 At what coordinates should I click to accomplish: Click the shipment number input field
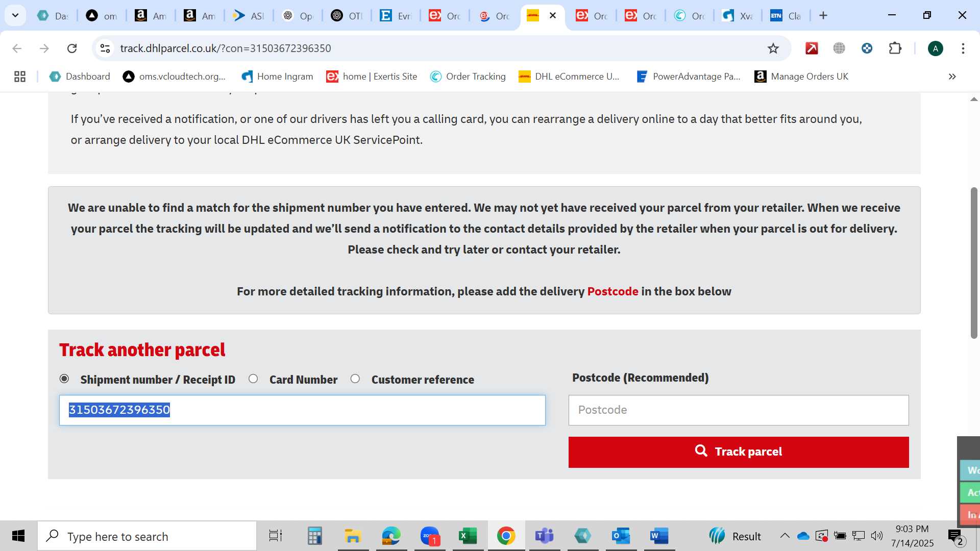(302, 410)
